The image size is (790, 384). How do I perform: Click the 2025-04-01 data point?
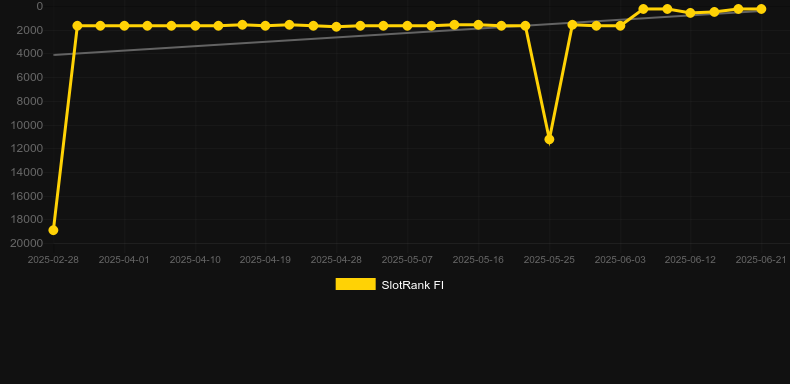(124, 26)
